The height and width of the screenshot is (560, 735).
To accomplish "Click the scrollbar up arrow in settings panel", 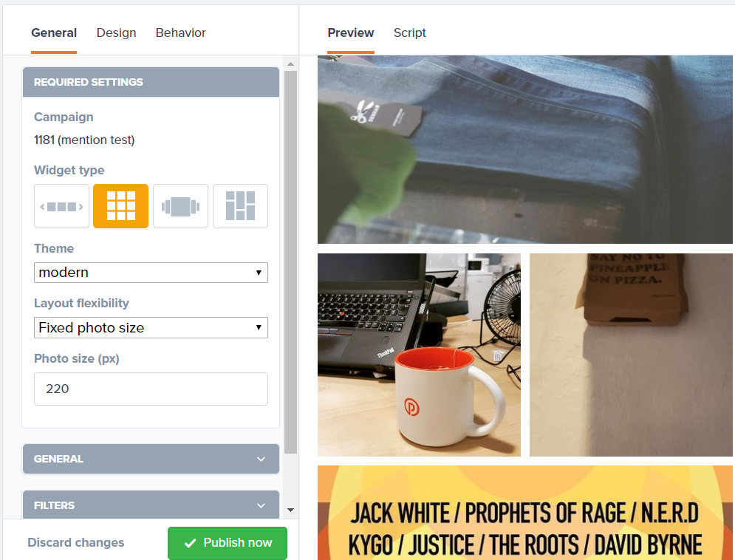I will click(x=290, y=64).
